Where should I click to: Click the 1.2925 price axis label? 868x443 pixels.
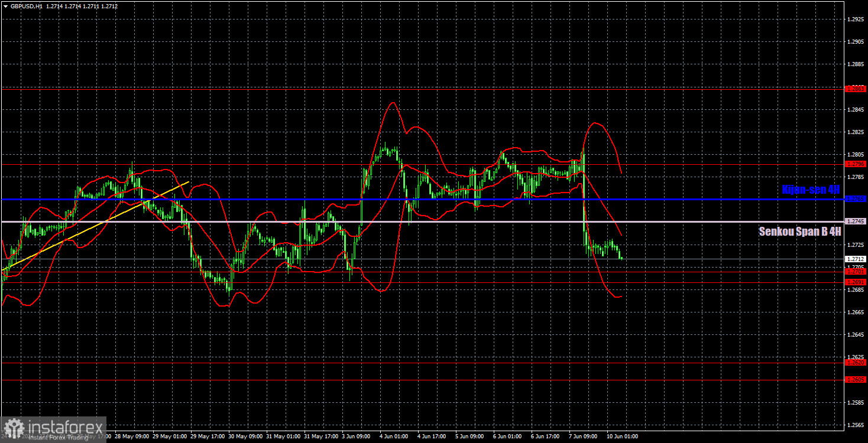tap(856, 19)
